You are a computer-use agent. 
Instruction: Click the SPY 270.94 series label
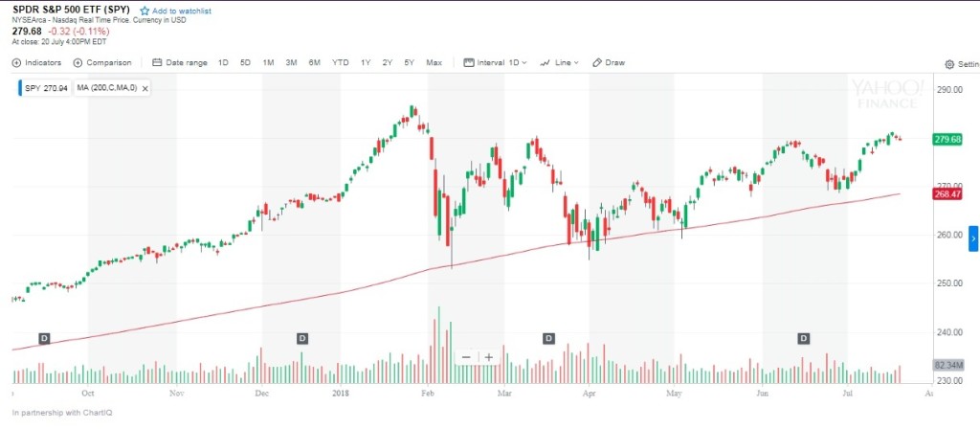click(x=44, y=88)
